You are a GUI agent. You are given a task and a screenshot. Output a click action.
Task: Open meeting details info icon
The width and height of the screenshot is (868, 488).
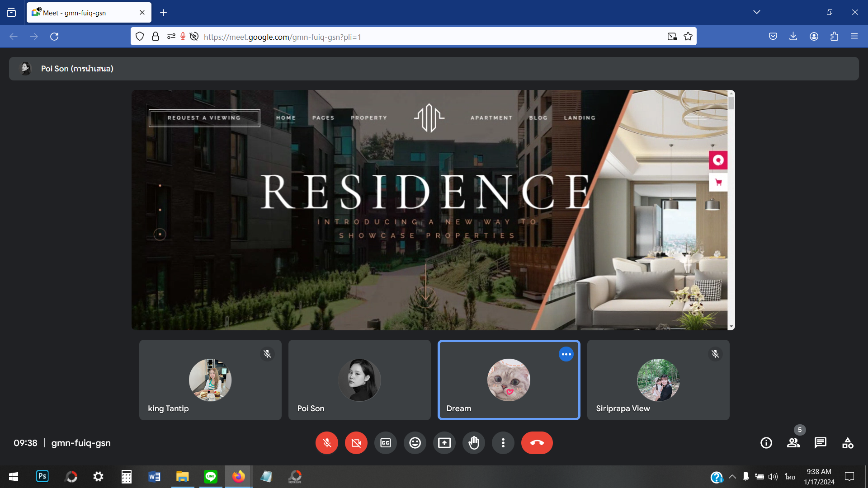[766, 443]
